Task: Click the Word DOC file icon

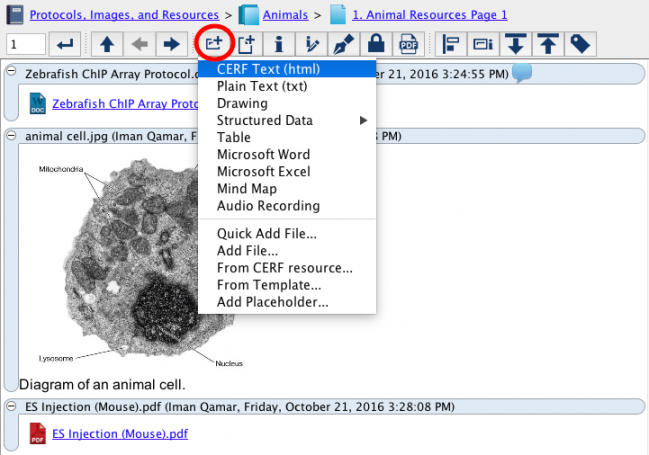Action: click(38, 104)
